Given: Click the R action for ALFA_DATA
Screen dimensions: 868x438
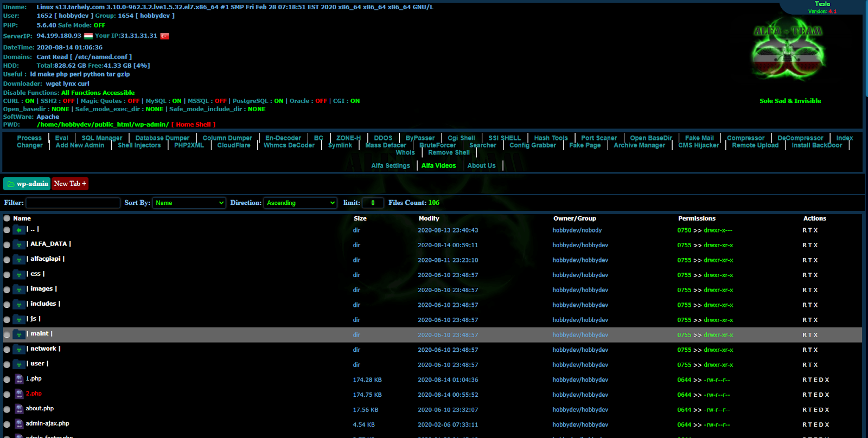Looking at the screenshot, I should point(805,245).
